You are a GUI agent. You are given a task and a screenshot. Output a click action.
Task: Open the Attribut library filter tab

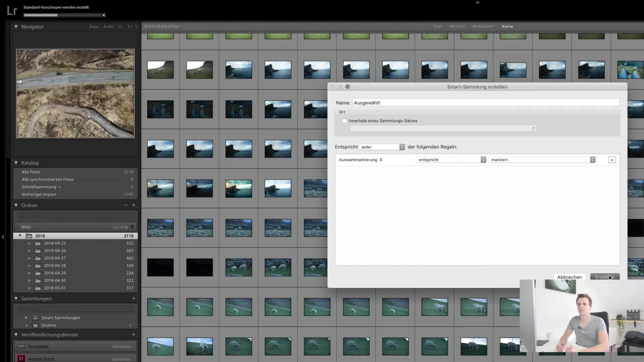click(x=458, y=26)
